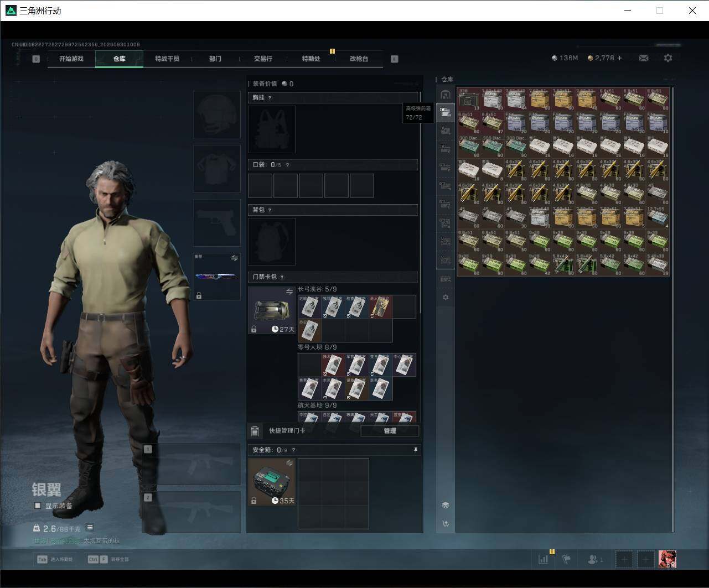Open the squad members icon at bottom
Screen dimensions: 709x588
595,559
